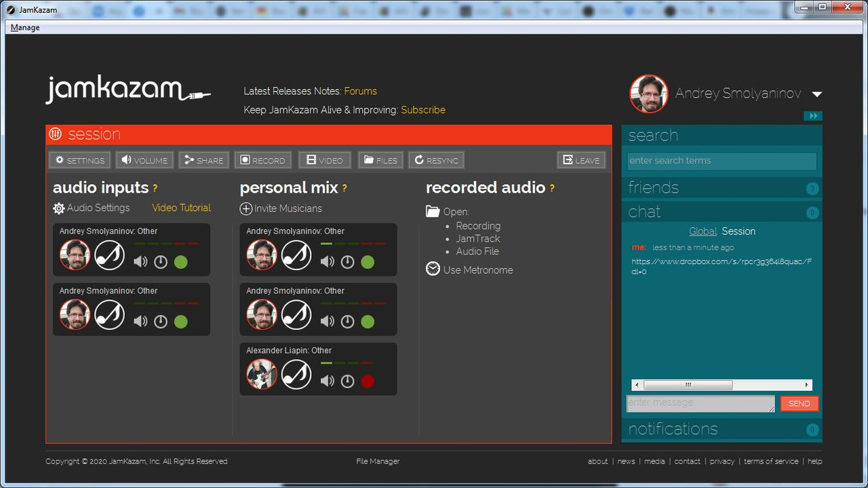The height and width of the screenshot is (488, 868).
Task: Open a JamTrack from recorded audio list
Action: click(478, 238)
